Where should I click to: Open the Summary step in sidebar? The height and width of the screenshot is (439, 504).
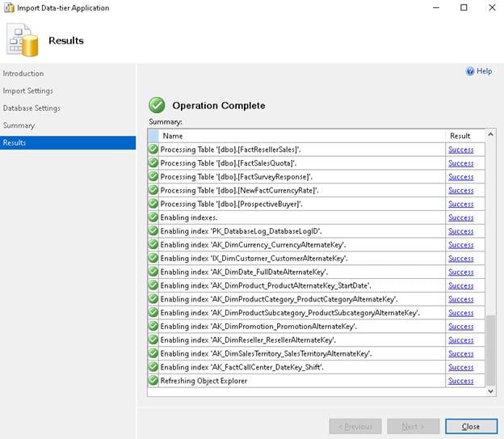[19, 125]
